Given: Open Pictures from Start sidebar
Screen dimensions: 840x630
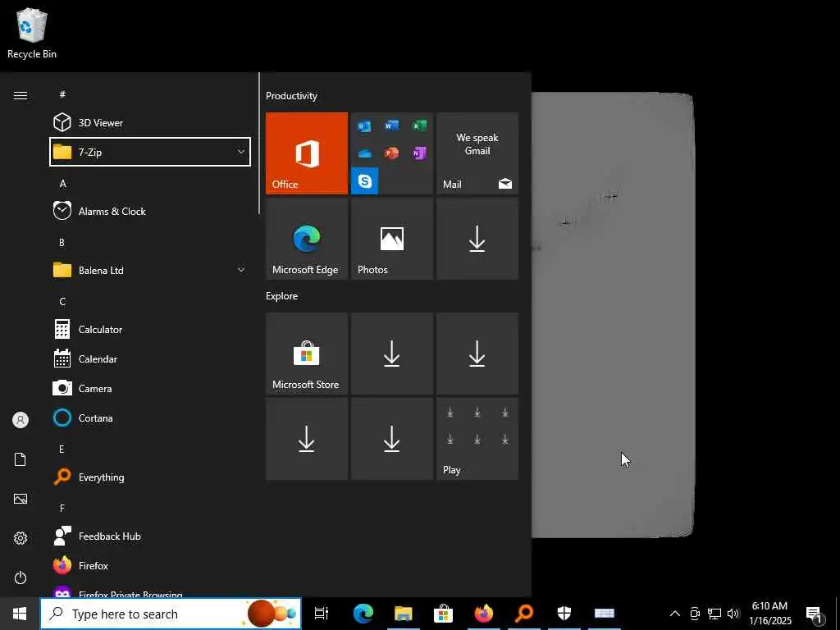Looking at the screenshot, I should point(21,499).
